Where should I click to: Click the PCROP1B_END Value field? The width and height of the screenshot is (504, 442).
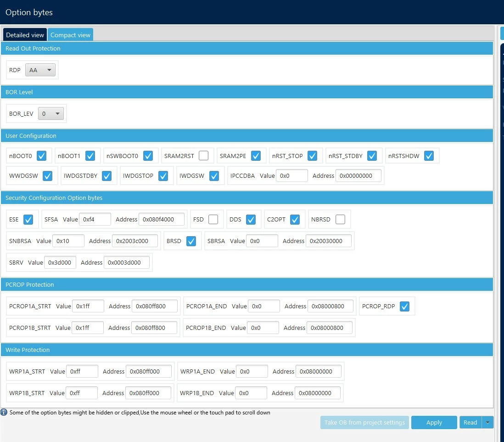pyautogui.click(x=263, y=328)
